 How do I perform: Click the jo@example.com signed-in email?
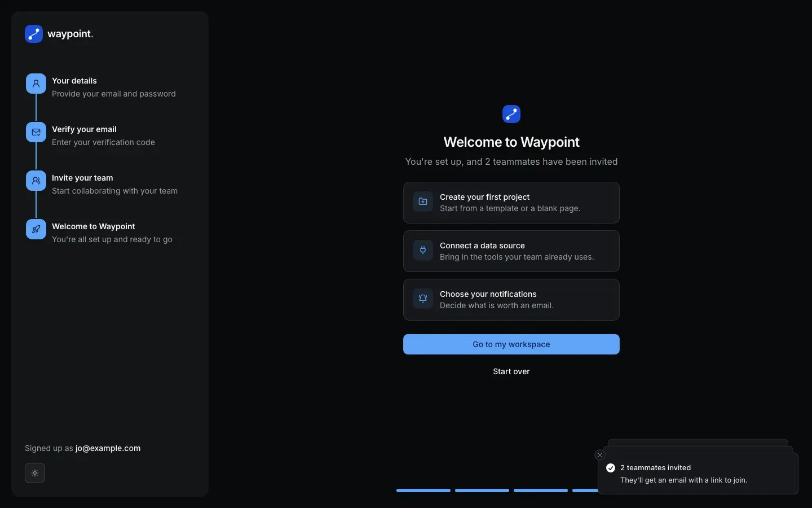click(x=108, y=448)
